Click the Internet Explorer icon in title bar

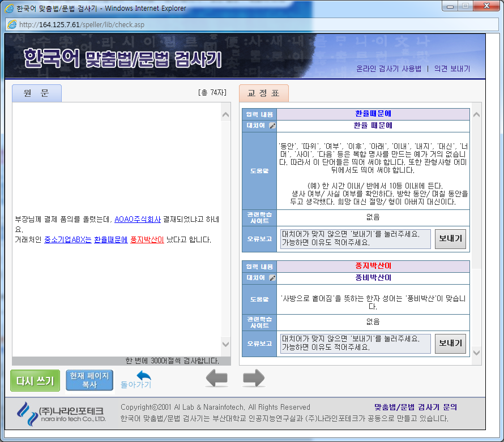pyautogui.click(x=9, y=8)
